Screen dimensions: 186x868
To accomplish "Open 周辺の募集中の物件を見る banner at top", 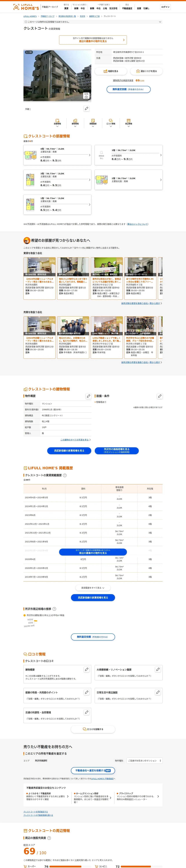I will [93, 40].
